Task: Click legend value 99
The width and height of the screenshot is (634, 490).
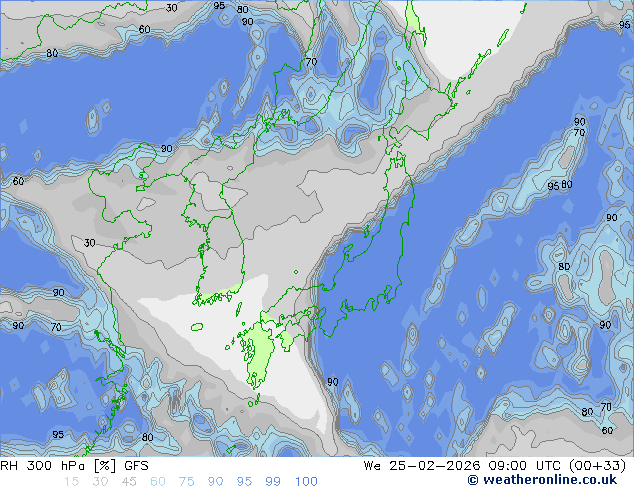Action: coord(273,482)
